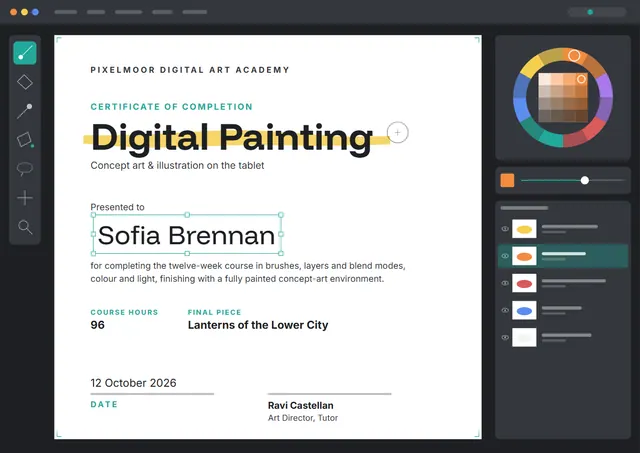
Task: Select the speech bubble lasso tool
Action: [25, 169]
